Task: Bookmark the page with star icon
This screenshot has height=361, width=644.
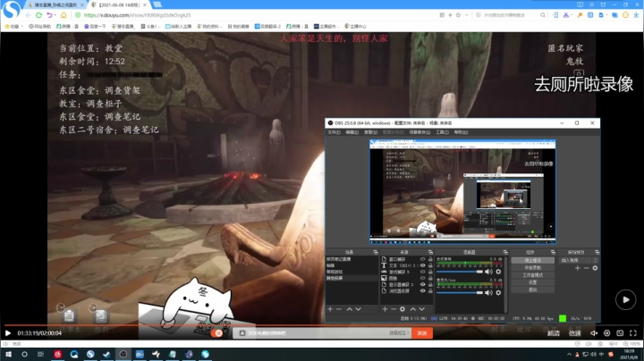Action: (458, 15)
